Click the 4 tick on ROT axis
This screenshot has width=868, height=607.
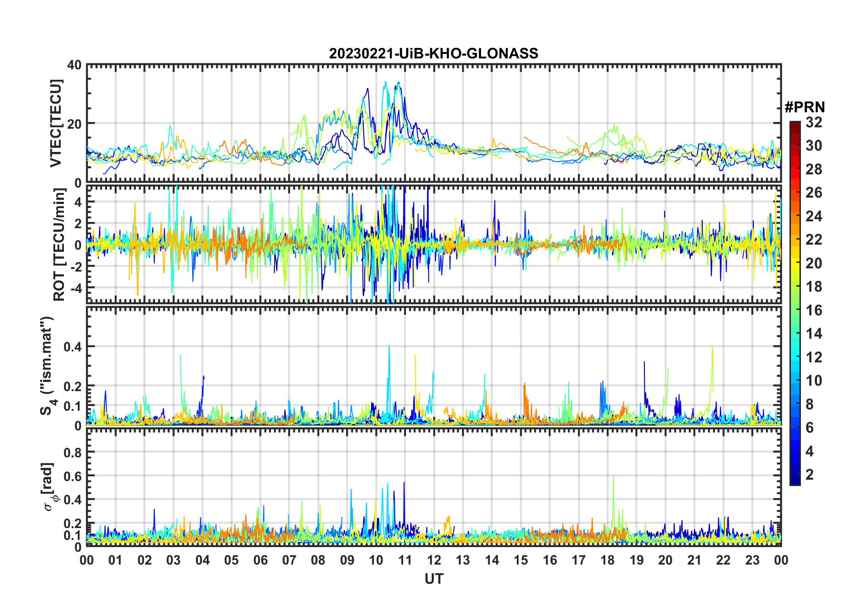pyautogui.click(x=78, y=202)
